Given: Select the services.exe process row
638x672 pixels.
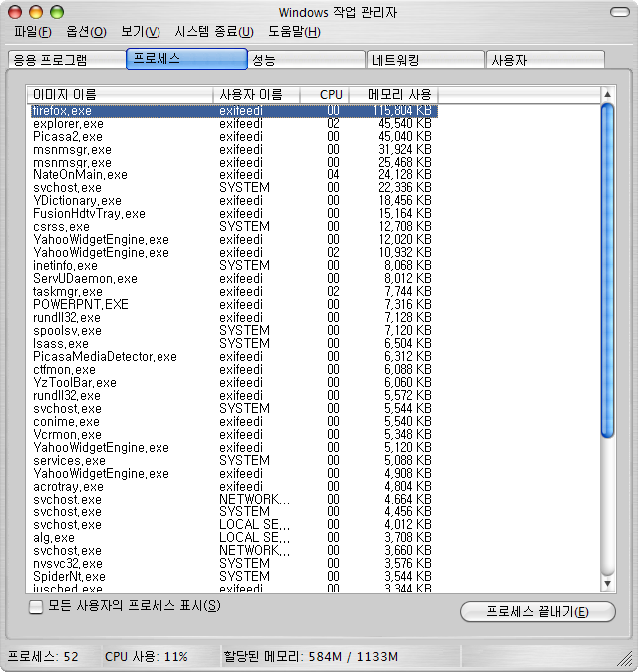Looking at the screenshot, I should click(x=234, y=461).
